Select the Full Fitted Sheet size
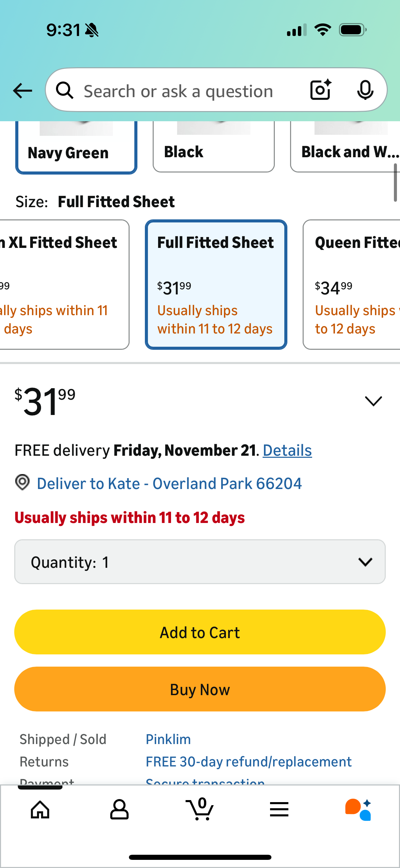Screen dimensions: 400x868 pos(216,285)
